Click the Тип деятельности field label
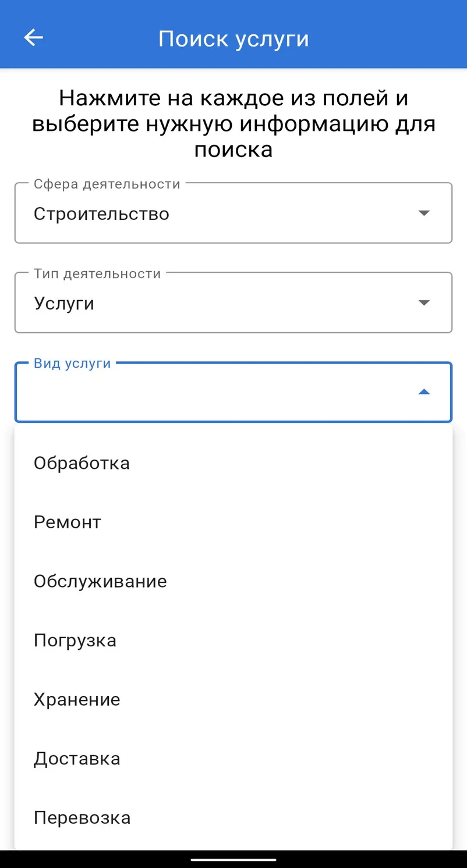467x868 pixels. 97,274
